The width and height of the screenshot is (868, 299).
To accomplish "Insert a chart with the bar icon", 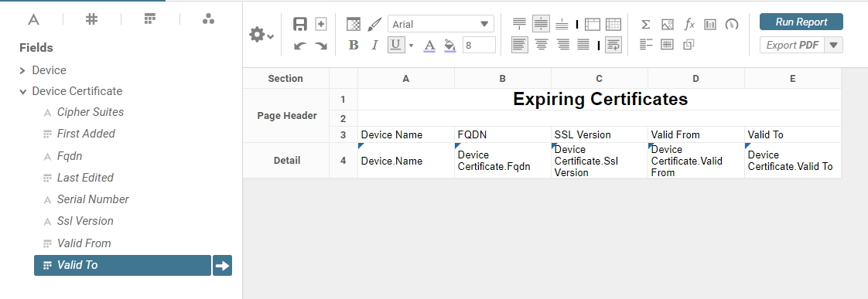I will [x=710, y=24].
